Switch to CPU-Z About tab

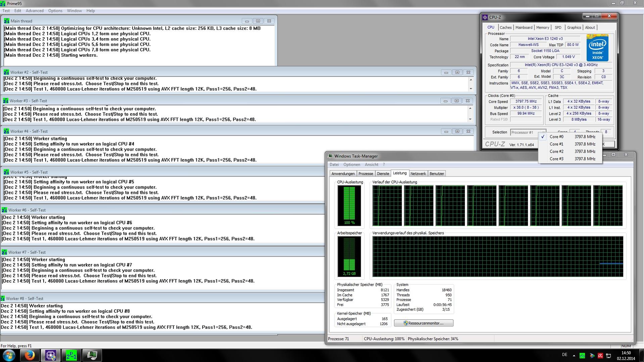pyautogui.click(x=590, y=28)
